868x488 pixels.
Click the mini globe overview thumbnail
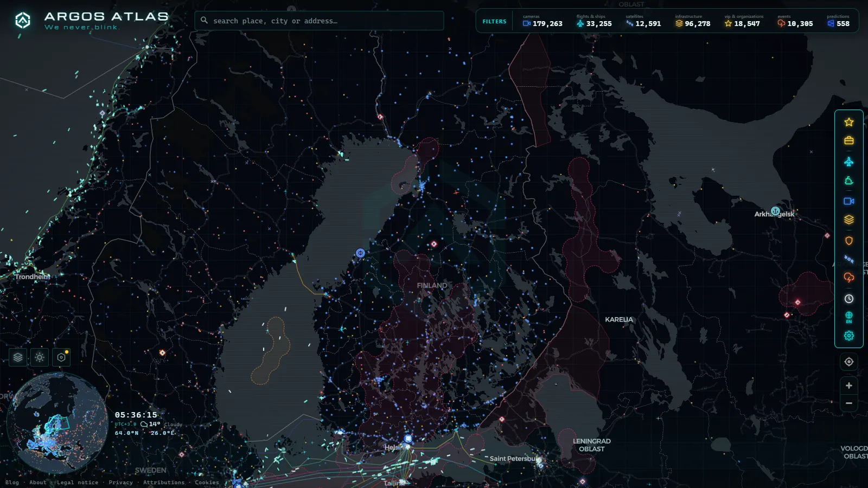(x=57, y=423)
